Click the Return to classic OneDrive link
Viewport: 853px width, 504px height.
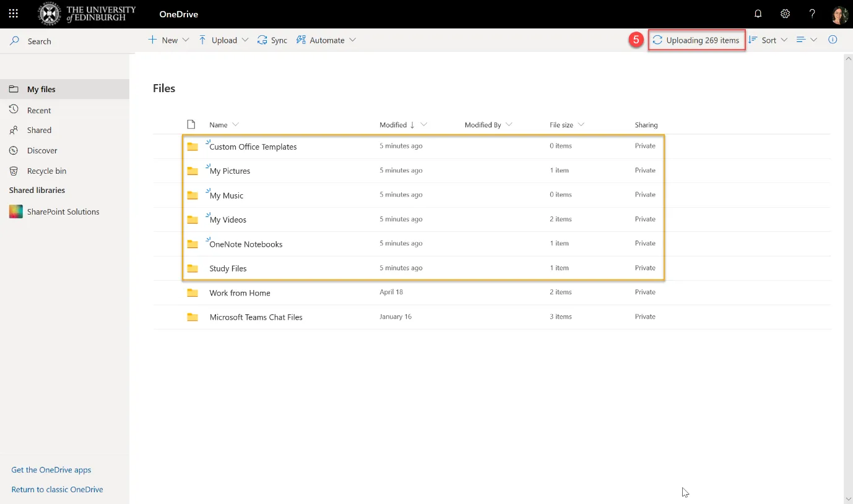click(57, 489)
